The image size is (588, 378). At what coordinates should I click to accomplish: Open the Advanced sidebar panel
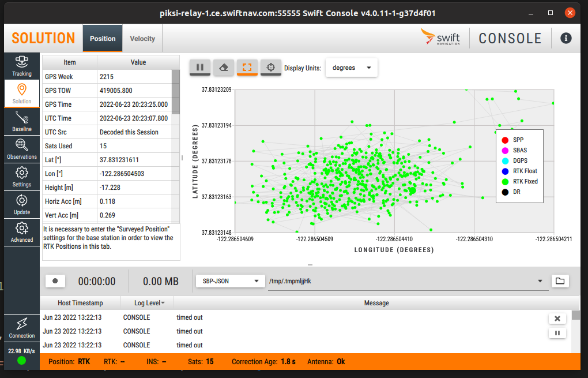pos(22,233)
